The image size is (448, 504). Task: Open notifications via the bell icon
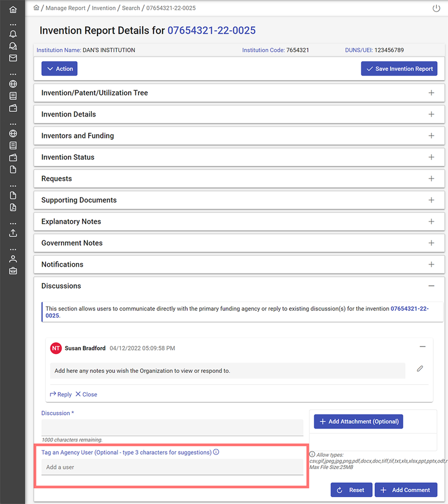[13, 34]
